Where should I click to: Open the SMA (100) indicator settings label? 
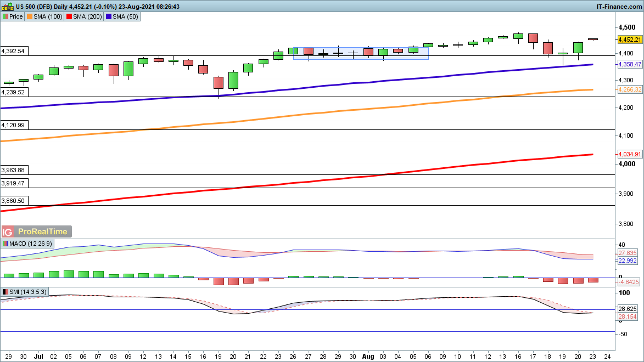(x=48, y=17)
